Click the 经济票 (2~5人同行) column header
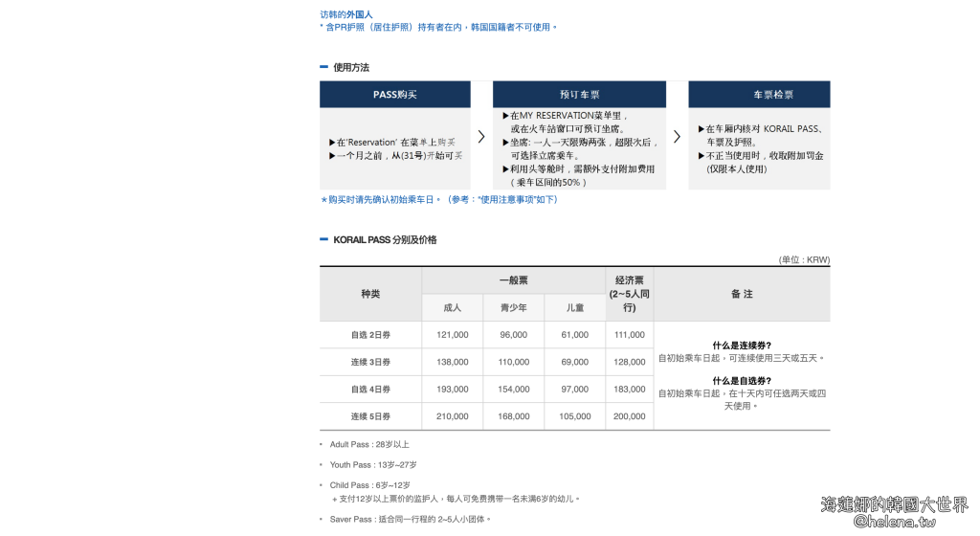Image resolution: width=980 pixels, height=536 pixels. coord(629,294)
